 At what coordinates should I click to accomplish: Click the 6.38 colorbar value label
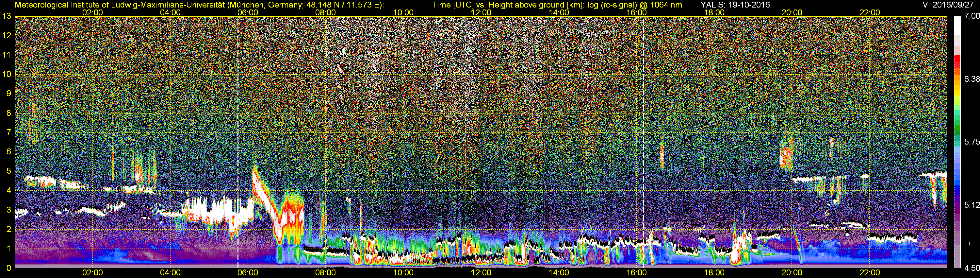[x=972, y=79]
